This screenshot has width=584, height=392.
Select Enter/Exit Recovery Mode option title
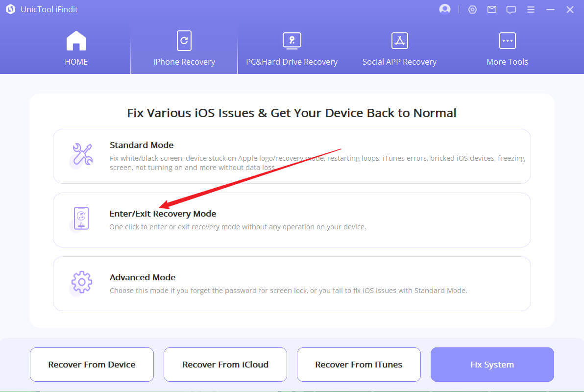pyautogui.click(x=163, y=214)
